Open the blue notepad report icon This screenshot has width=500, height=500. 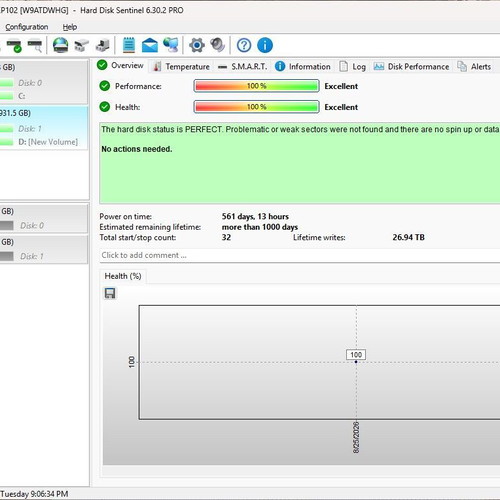[129, 45]
